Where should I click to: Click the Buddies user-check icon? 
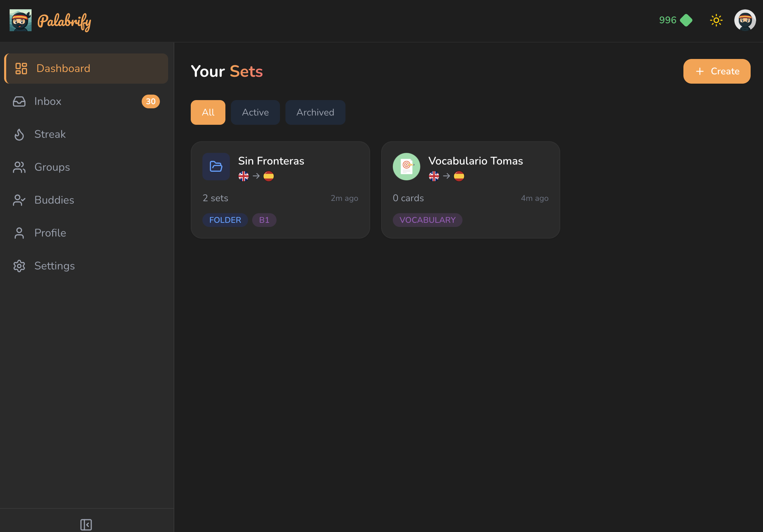(x=19, y=200)
